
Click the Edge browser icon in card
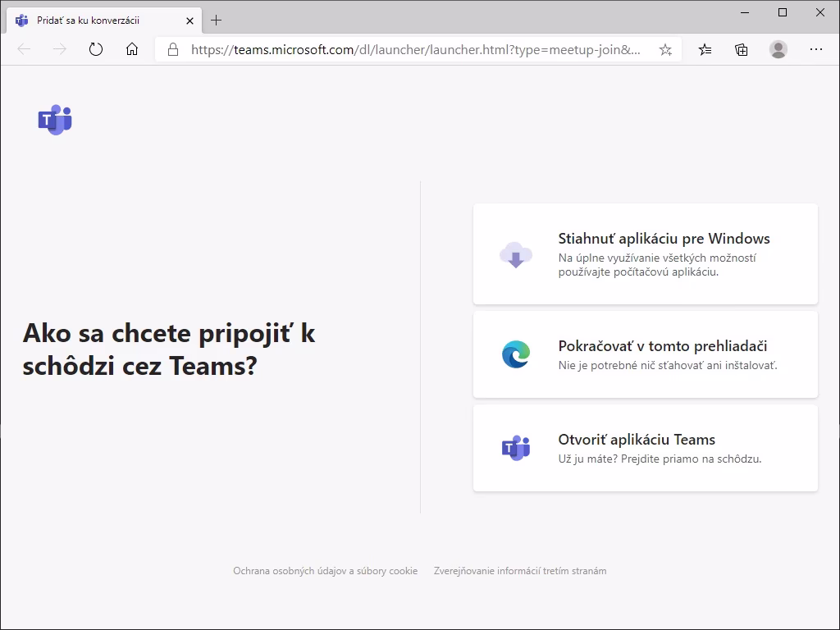tap(516, 354)
